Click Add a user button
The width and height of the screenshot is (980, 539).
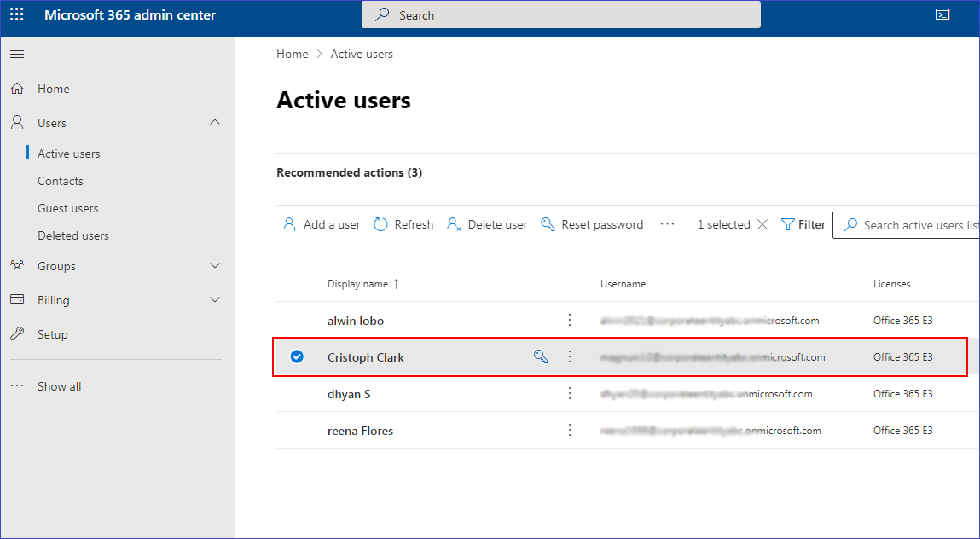tap(322, 224)
